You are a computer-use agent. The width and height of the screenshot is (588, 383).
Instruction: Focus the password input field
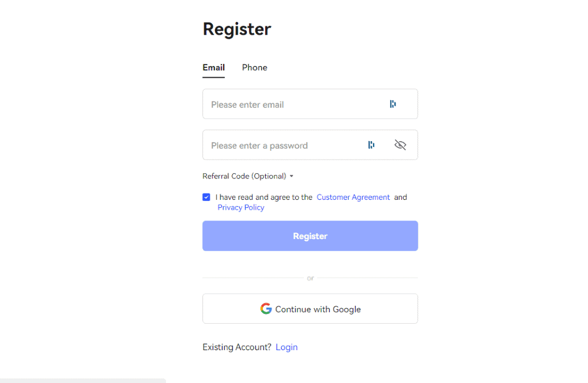tap(282, 145)
